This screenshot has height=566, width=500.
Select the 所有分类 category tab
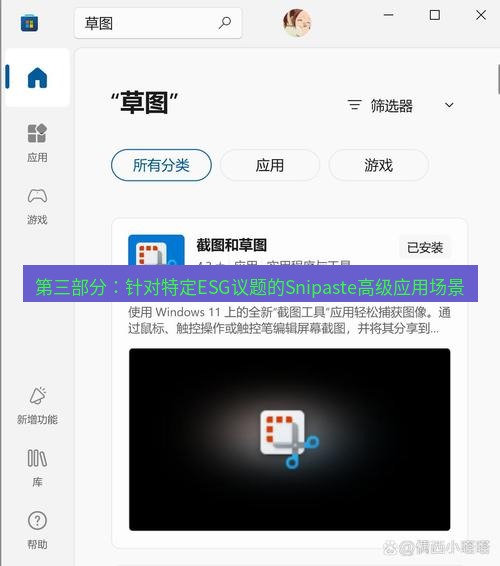coord(161,165)
